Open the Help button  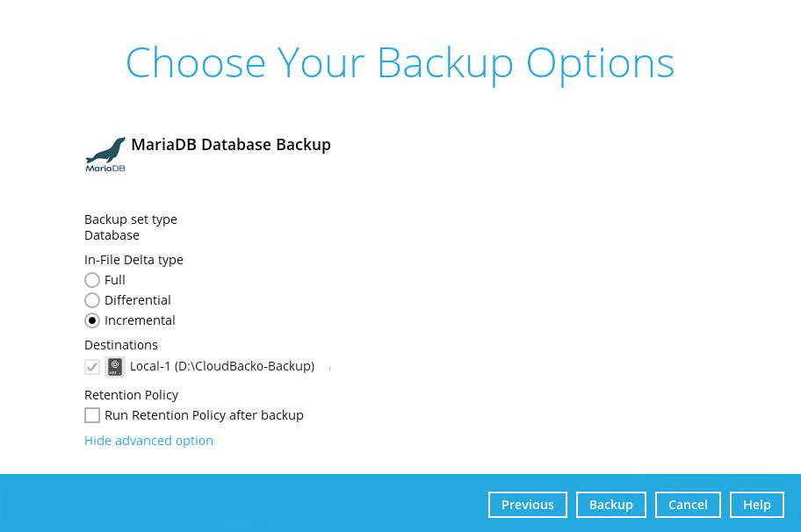tap(757, 505)
